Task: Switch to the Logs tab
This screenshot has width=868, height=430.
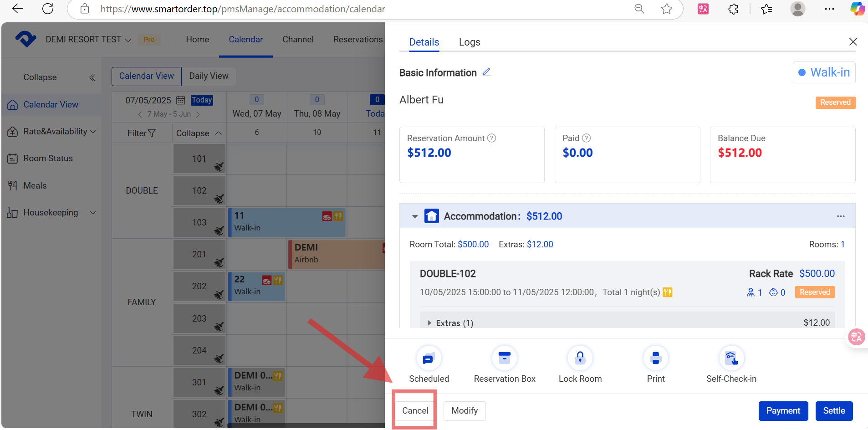Action: (x=469, y=42)
